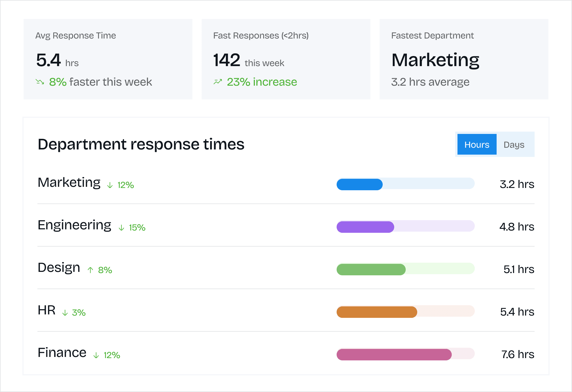Click the Finance department name
Viewport: 572px width, 392px height.
pyautogui.click(x=62, y=353)
